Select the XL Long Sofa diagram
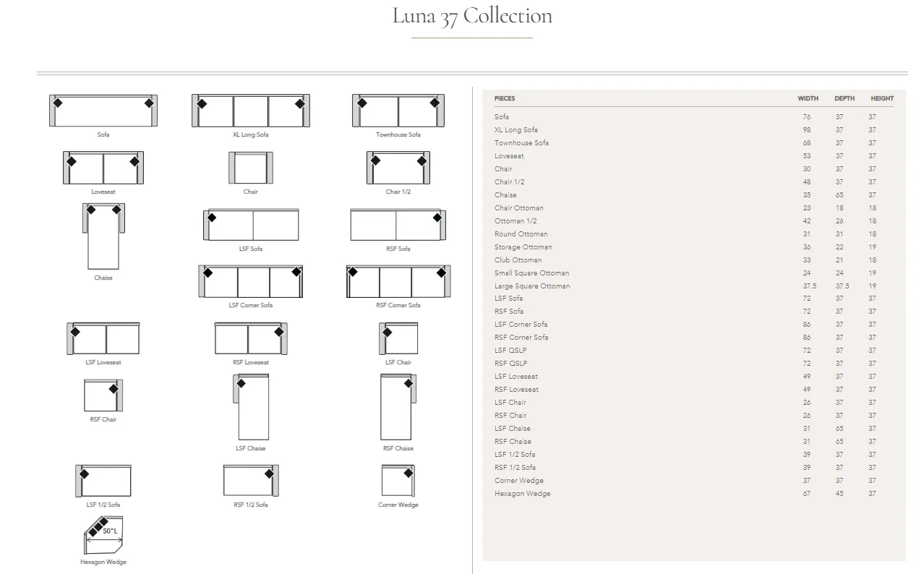The height and width of the screenshot is (574, 924). tap(251, 111)
